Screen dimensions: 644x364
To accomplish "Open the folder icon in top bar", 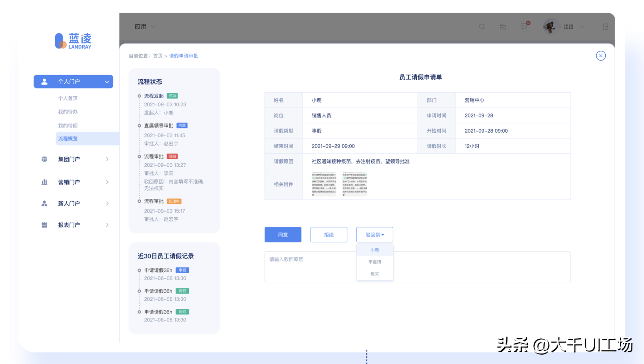I will 503,27.
